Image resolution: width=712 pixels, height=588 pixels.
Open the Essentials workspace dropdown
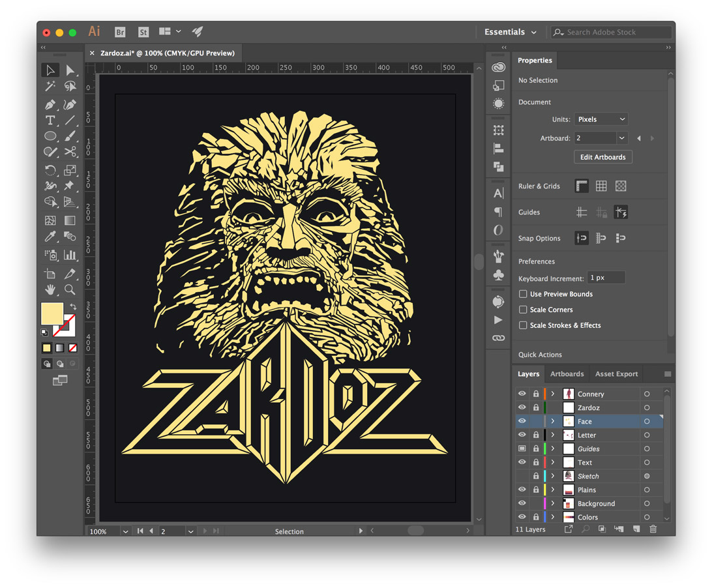(511, 32)
